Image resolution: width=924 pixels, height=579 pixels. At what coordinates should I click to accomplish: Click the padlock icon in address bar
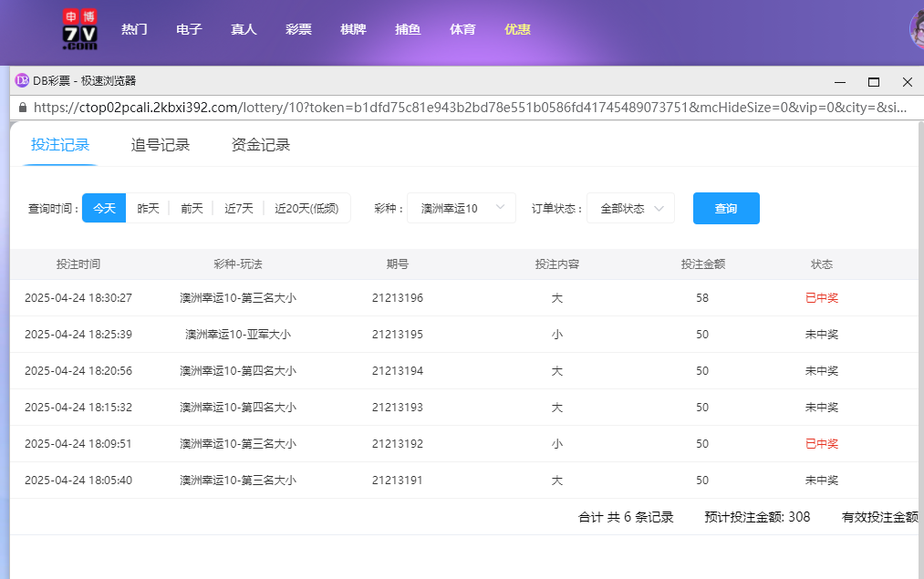[x=21, y=107]
